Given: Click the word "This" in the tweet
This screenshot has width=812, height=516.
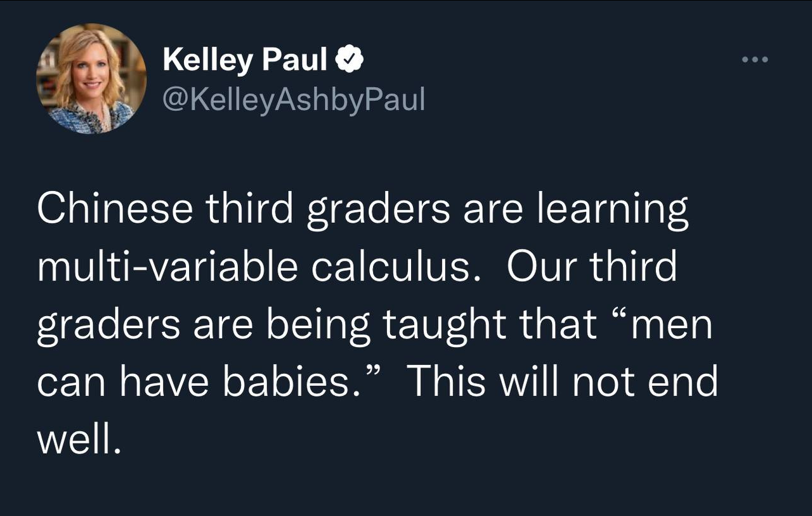Looking at the screenshot, I should (449, 381).
